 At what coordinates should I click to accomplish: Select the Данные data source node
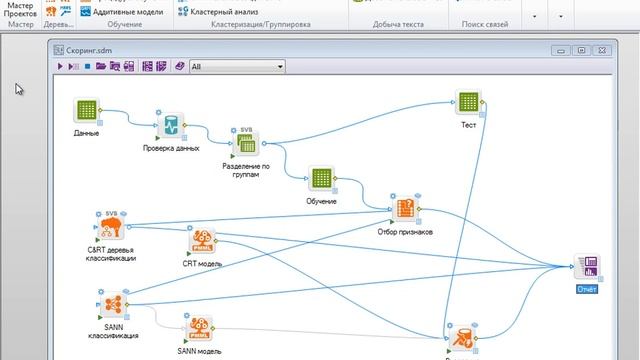(x=87, y=110)
